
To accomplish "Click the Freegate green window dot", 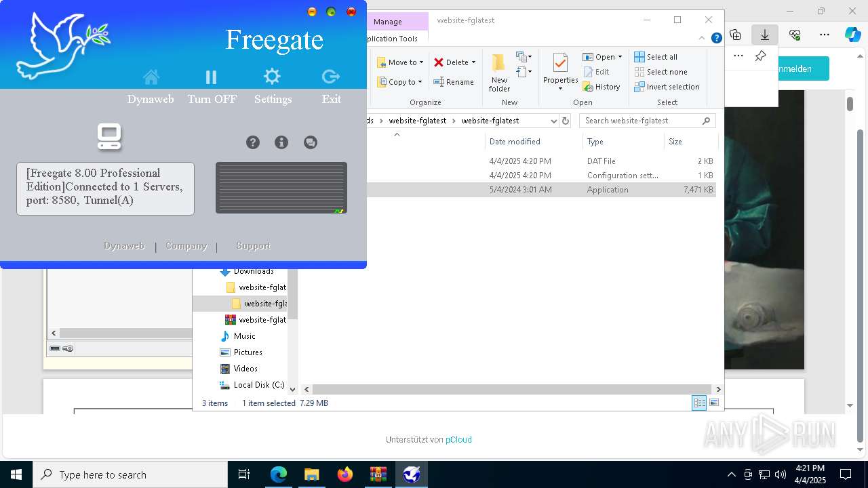I will point(331,12).
